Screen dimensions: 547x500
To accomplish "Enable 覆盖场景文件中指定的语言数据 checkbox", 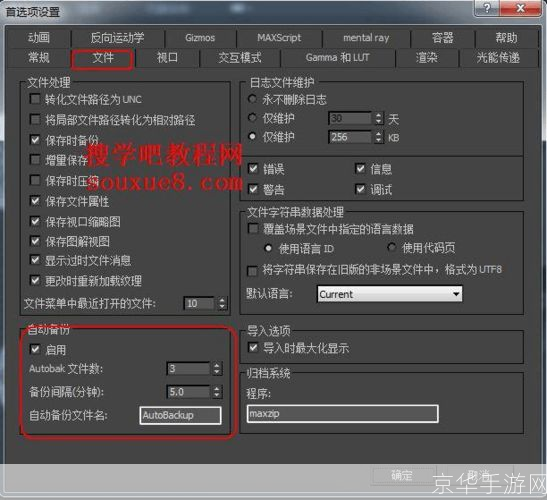I will pyautogui.click(x=253, y=229).
